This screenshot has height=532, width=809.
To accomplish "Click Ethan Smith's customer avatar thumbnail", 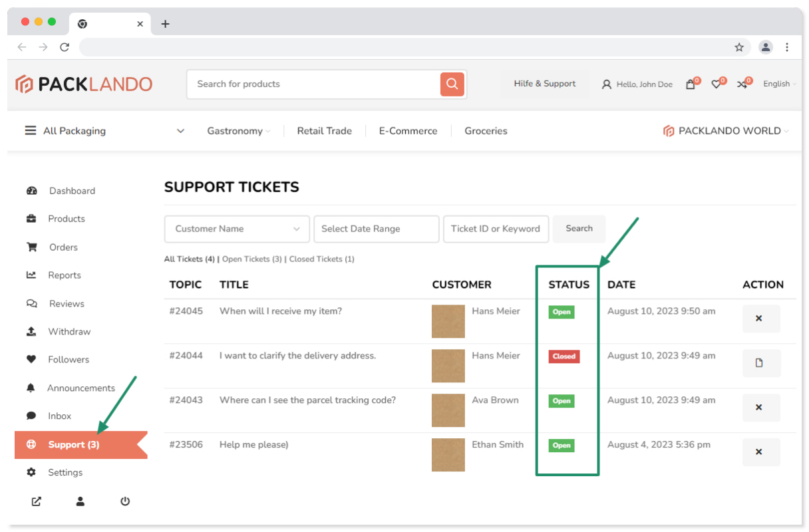I will pos(448,455).
